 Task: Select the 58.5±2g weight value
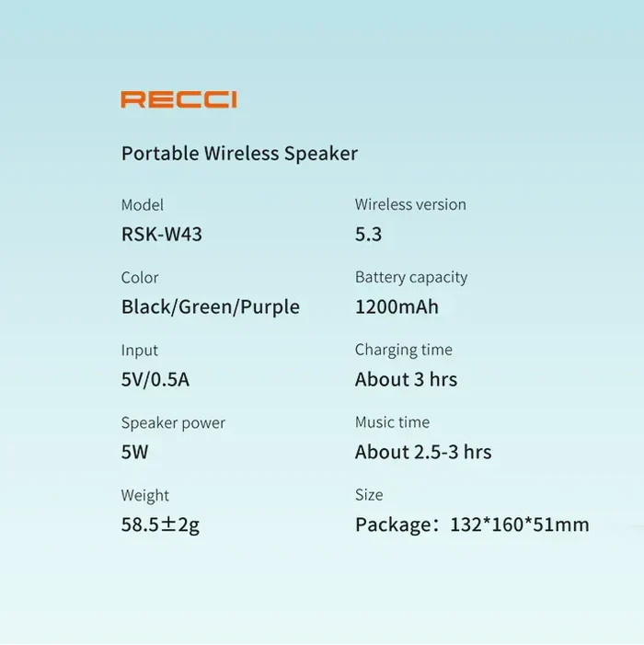click(160, 526)
